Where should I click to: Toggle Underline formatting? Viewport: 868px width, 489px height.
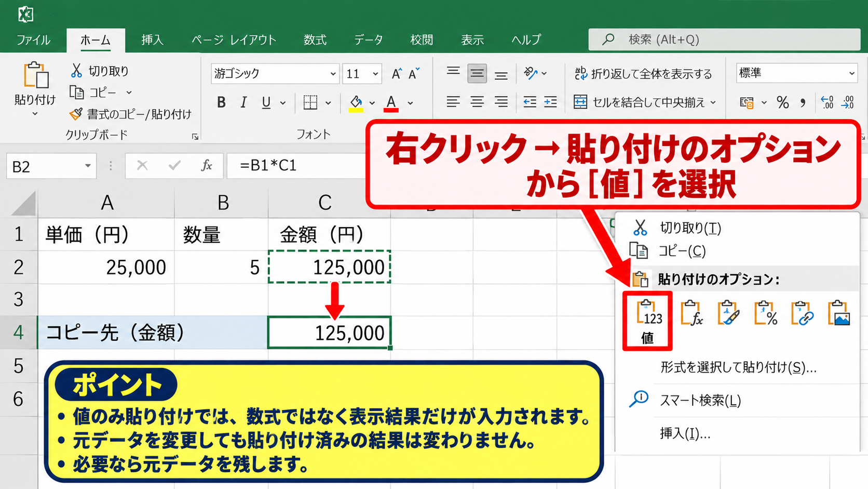click(x=266, y=102)
